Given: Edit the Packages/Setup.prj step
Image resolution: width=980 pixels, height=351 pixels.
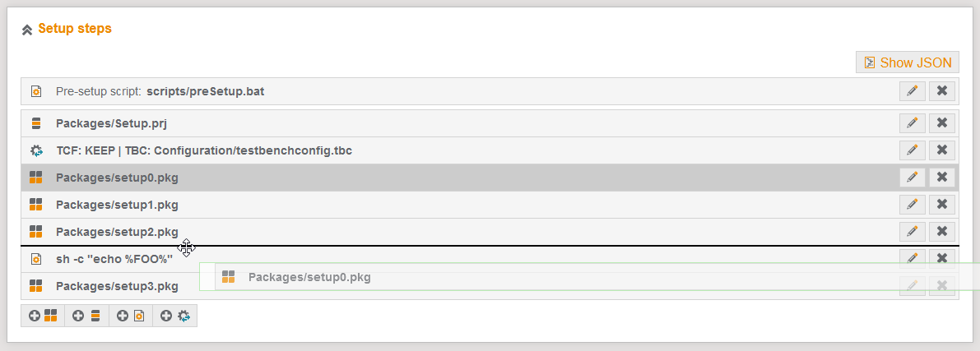Looking at the screenshot, I should 912,123.
